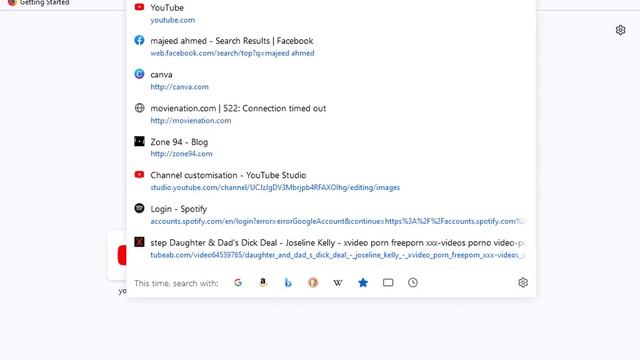
Task: Open web.facebook.com search URL
Action: pyautogui.click(x=232, y=53)
